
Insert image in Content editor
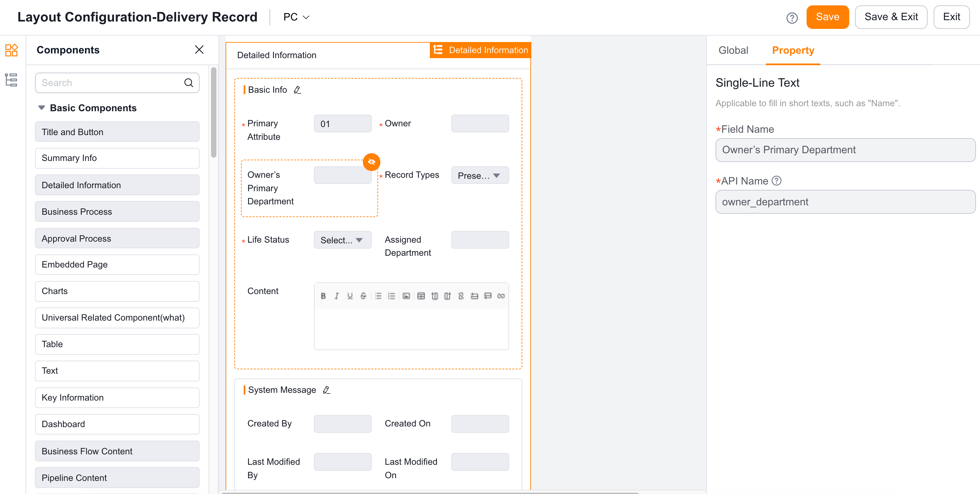pyautogui.click(x=406, y=296)
